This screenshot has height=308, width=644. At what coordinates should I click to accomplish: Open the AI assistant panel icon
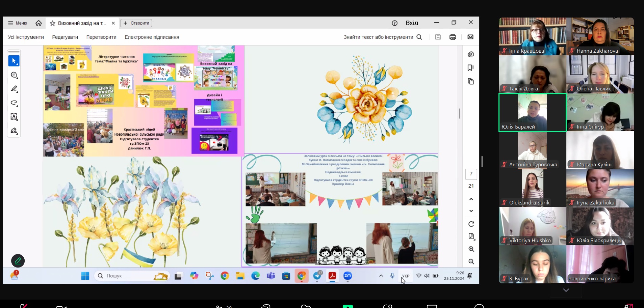(471, 54)
